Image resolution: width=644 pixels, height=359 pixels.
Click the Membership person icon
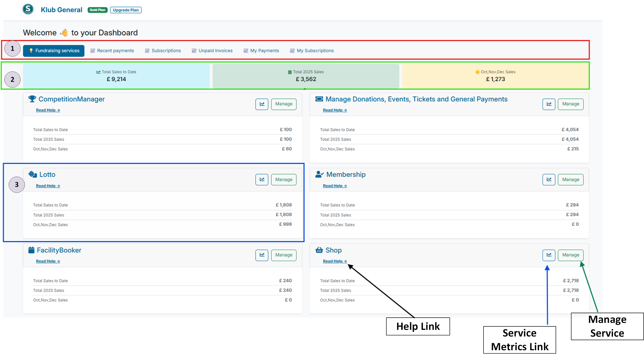pyautogui.click(x=319, y=174)
